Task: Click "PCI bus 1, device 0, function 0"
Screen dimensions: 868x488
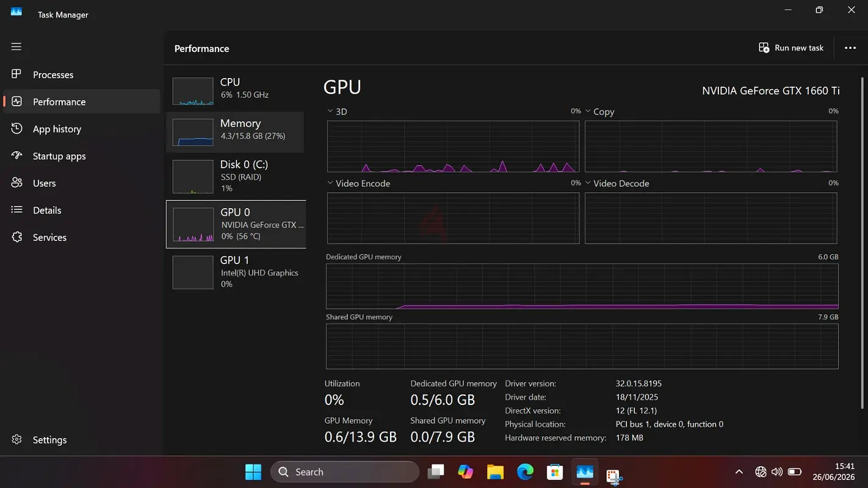Action: tap(670, 424)
